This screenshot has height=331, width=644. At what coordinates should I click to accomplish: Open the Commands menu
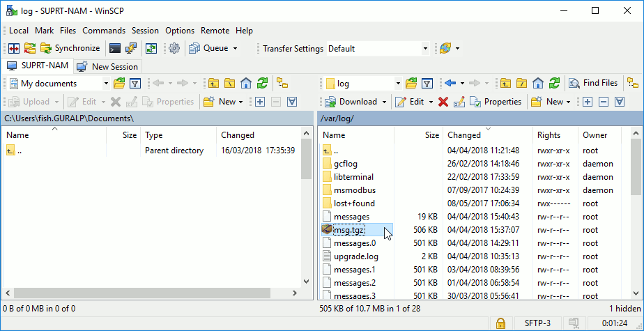point(104,31)
